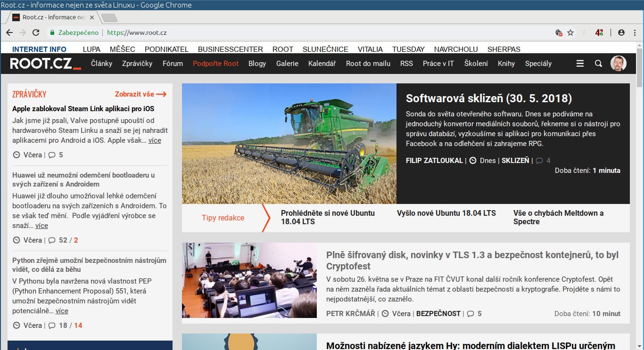Open the Python zřejmě umožní news headline

(x=90, y=265)
